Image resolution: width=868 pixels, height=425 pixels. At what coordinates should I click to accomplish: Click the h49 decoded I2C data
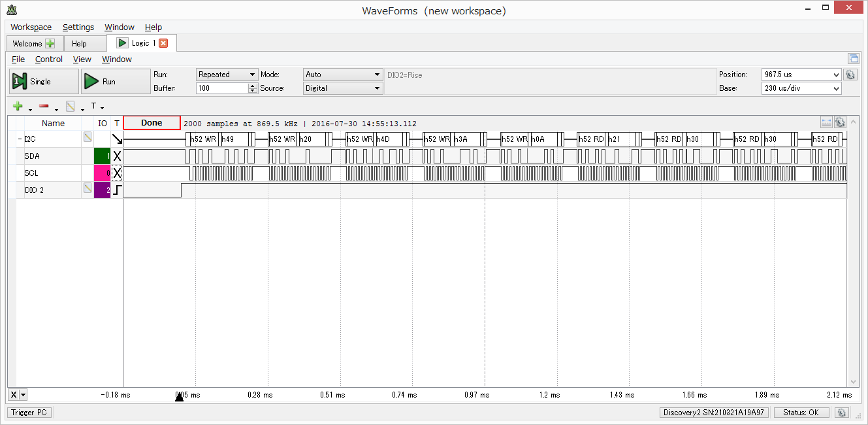(x=228, y=139)
